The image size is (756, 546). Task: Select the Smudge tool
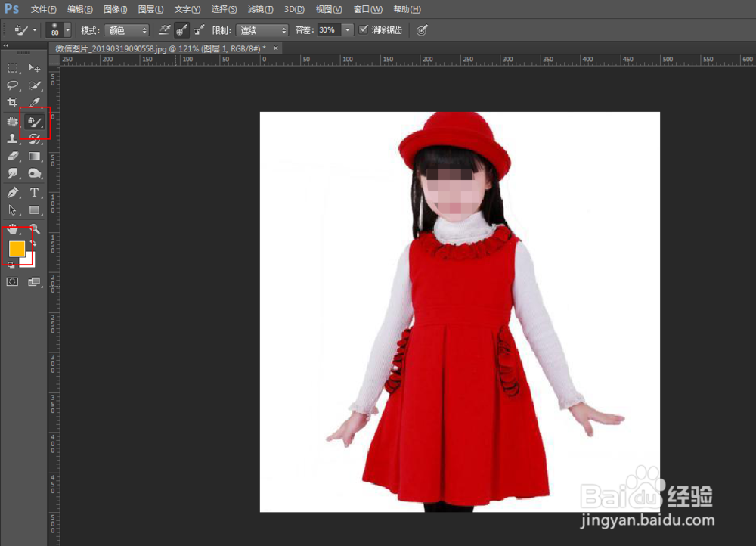(13, 174)
